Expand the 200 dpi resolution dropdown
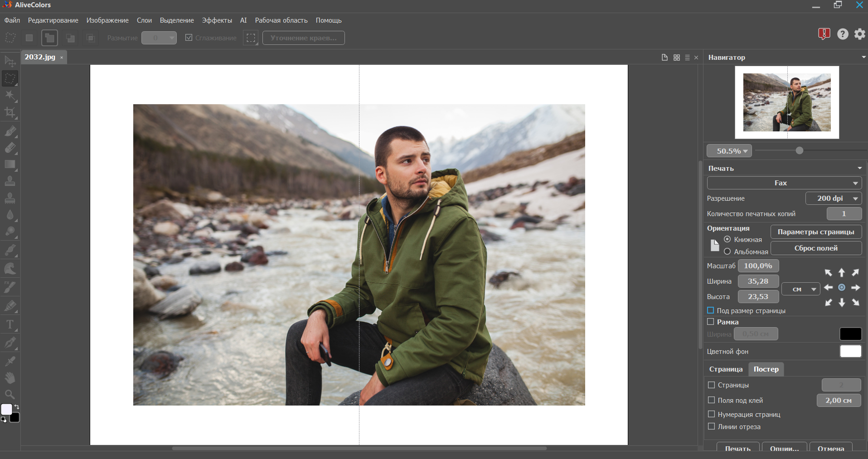This screenshot has width=868, height=459. pos(833,198)
